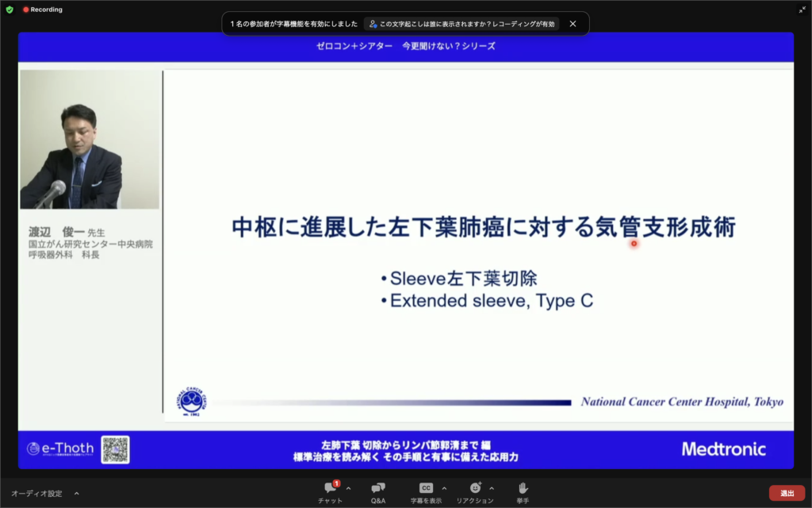Click the speaker video thumbnail
The width and height of the screenshot is (812, 508).
(x=90, y=140)
